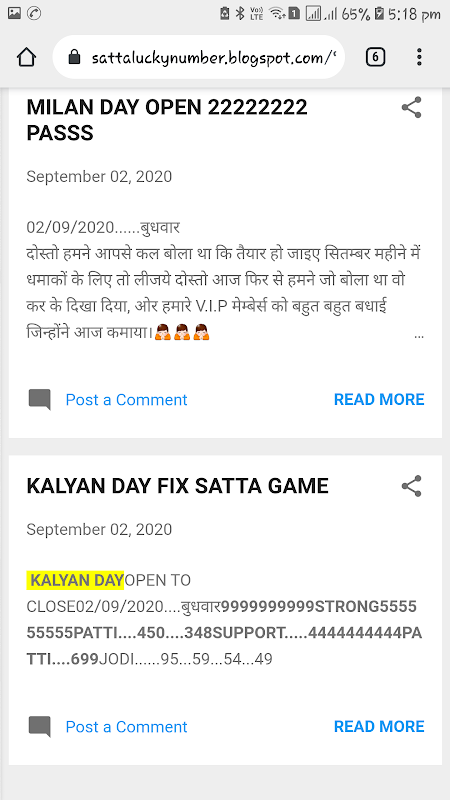Tap the Bluetooth status icon
450x800 pixels.
240,14
